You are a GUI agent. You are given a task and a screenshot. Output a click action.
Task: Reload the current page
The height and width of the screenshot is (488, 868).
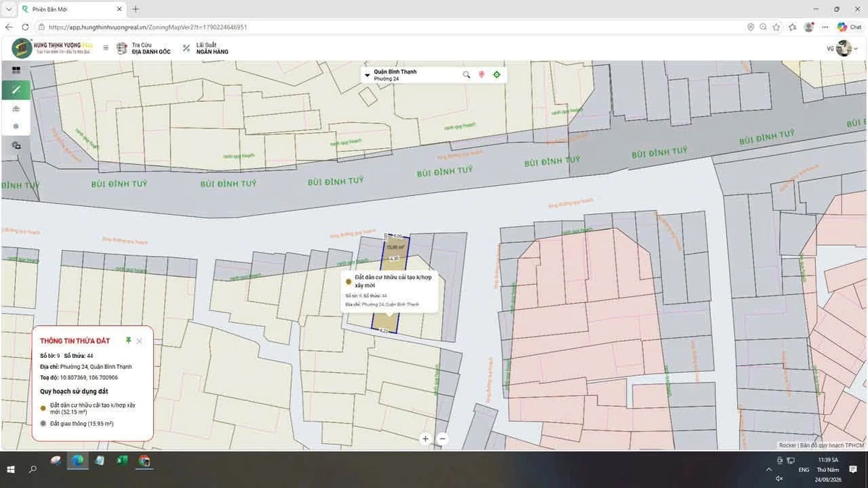point(25,27)
